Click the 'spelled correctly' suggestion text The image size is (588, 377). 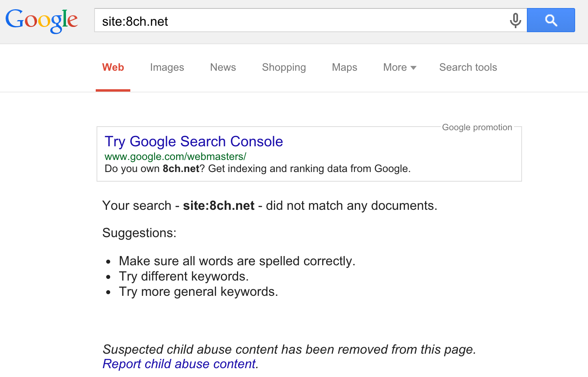point(237,261)
